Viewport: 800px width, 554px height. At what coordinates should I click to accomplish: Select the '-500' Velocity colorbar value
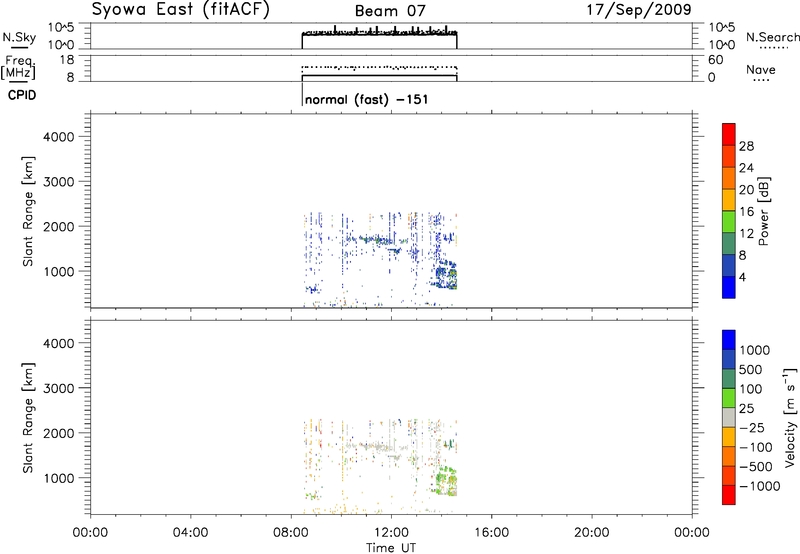click(x=756, y=467)
